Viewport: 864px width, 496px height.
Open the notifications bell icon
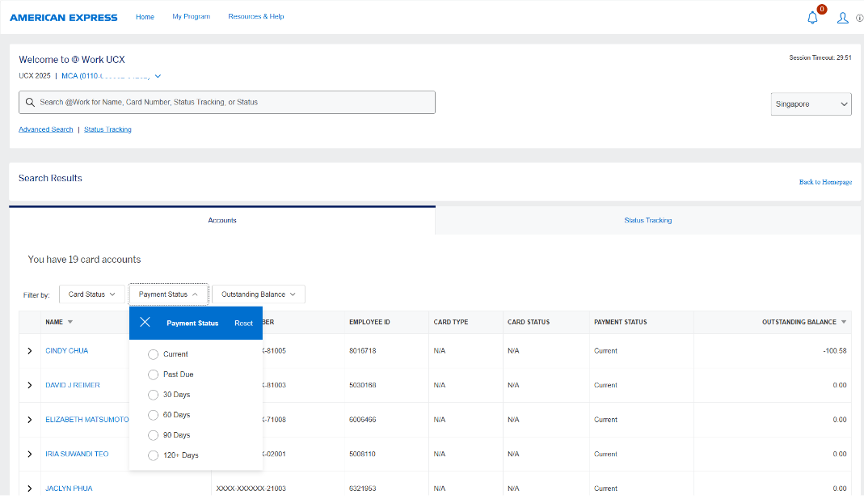pyautogui.click(x=812, y=17)
